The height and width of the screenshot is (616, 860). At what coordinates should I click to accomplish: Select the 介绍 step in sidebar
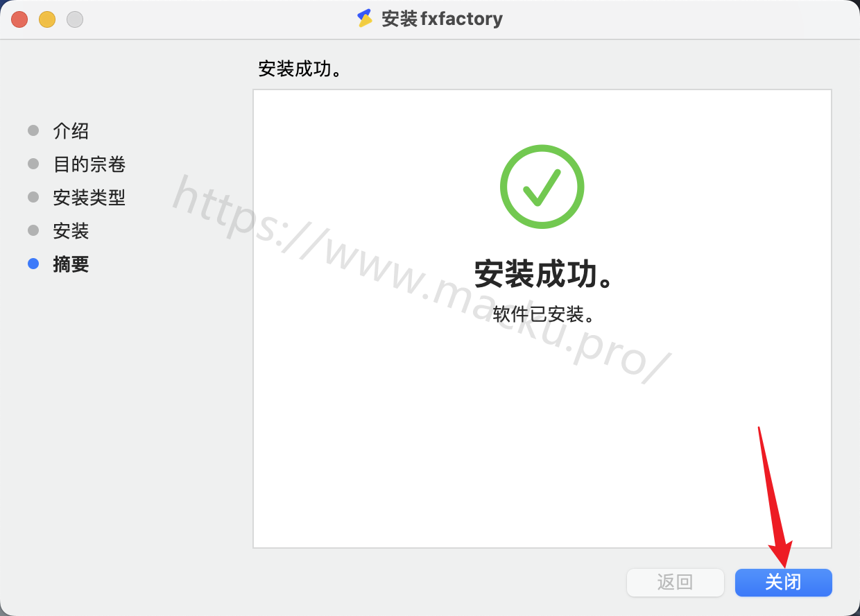click(71, 131)
